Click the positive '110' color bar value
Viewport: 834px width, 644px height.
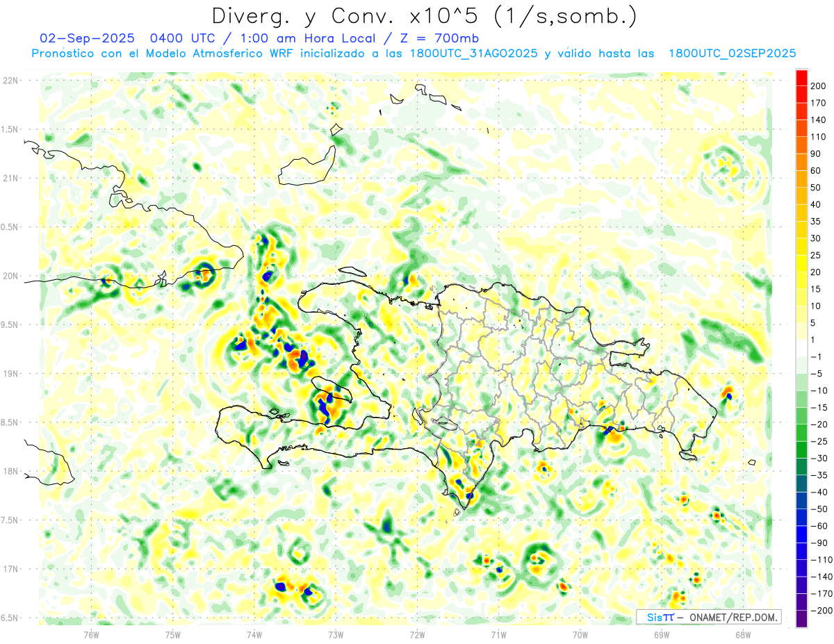[x=819, y=137]
